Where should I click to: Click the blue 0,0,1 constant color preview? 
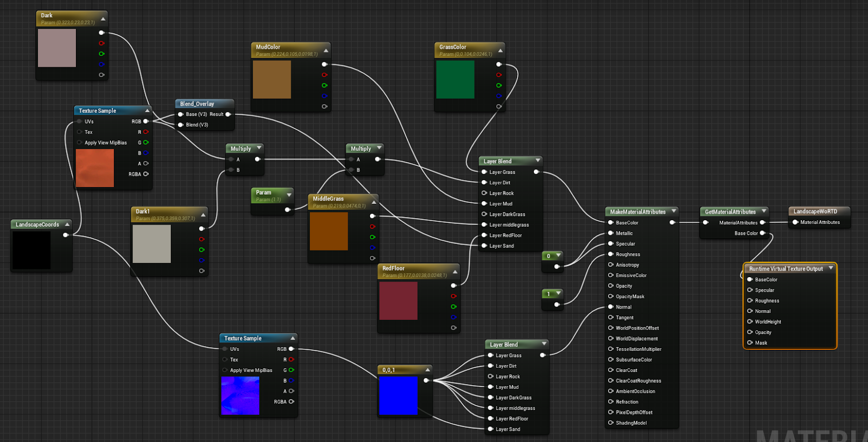point(398,395)
